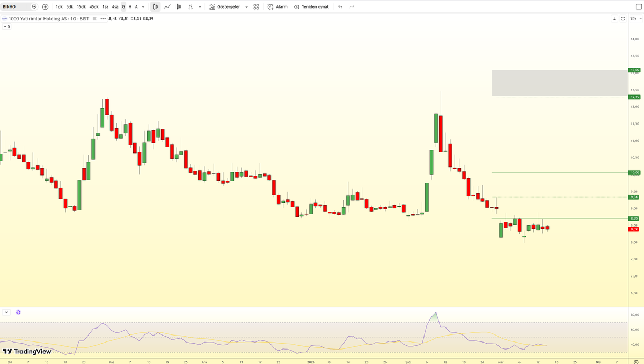
Task: Click the Kas month label on time axis
Action: 112,362
